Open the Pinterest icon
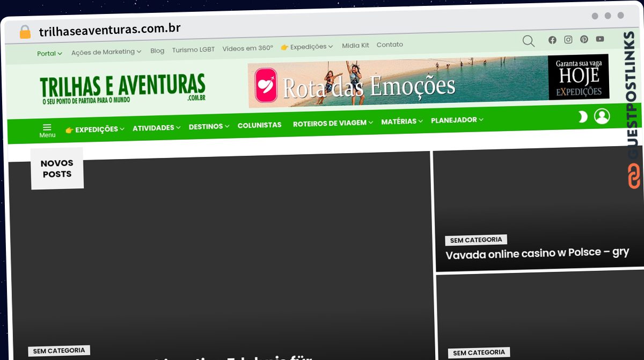Screen dimensions: 644x360 tap(584, 39)
